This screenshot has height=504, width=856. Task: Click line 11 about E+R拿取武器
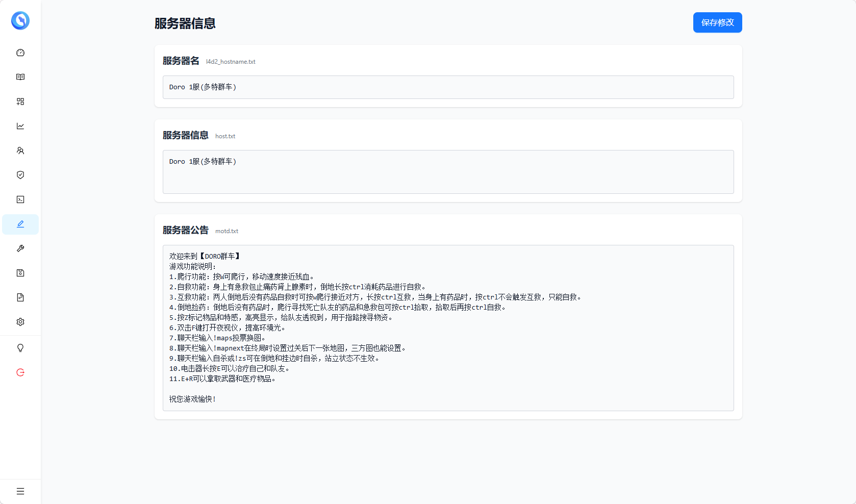pyautogui.click(x=222, y=379)
